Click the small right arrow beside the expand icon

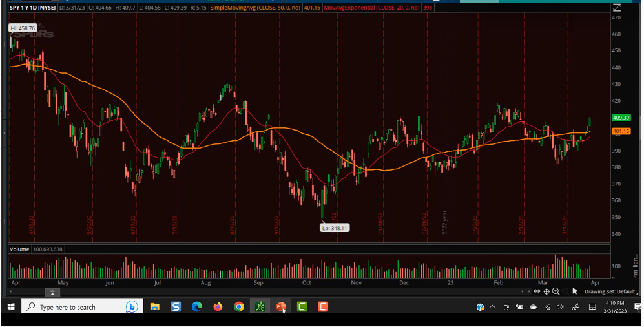528,291
